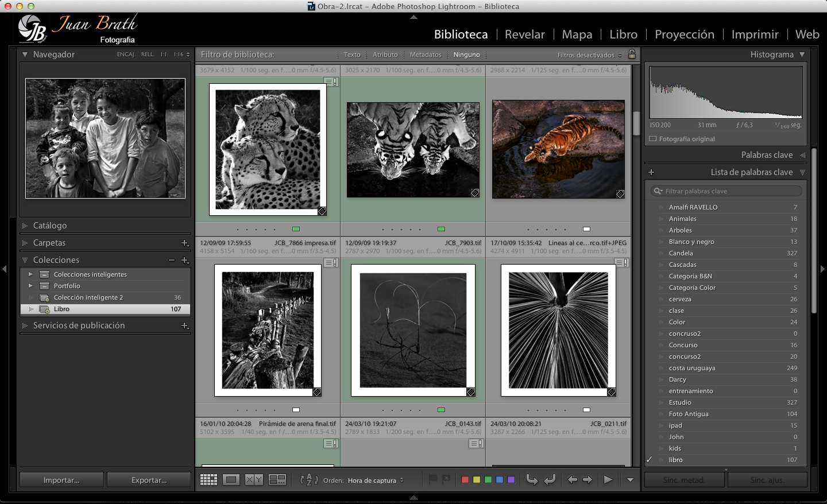
Task: Open Hora de captura sort dropdown
Action: click(x=376, y=480)
